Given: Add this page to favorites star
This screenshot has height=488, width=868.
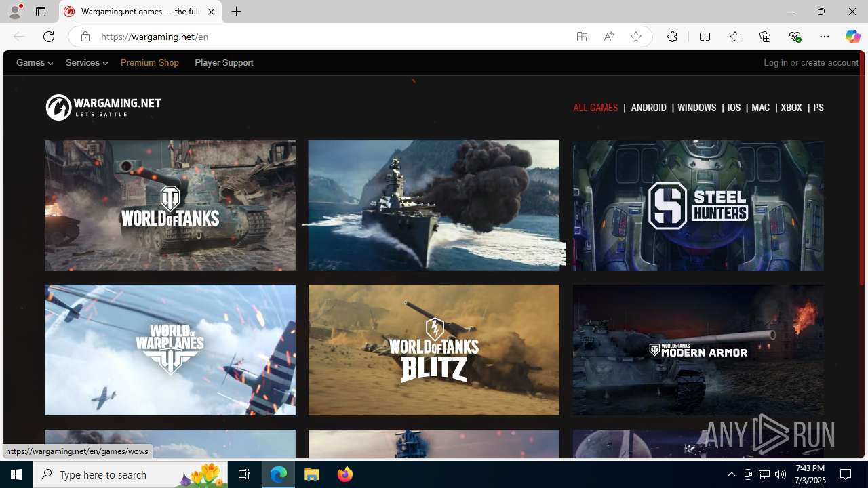Looking at the screenshot, I should pyautogui.click(x=636, y=37).
